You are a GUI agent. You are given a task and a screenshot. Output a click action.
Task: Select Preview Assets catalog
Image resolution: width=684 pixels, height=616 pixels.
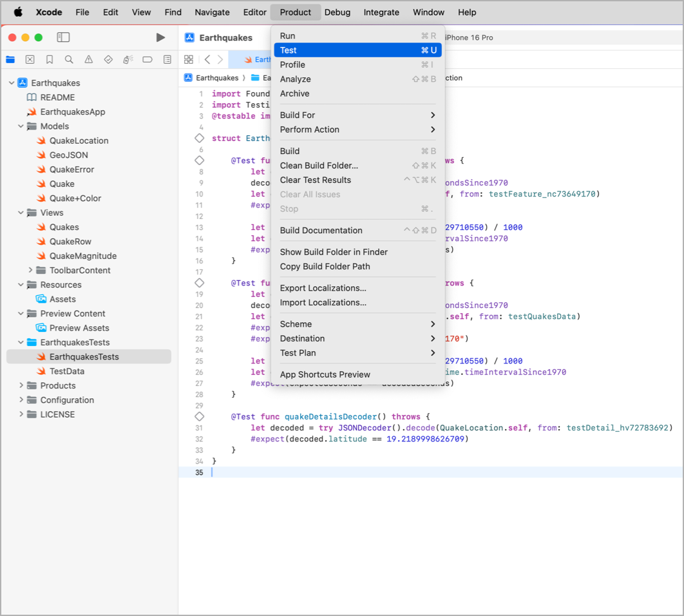79,328
